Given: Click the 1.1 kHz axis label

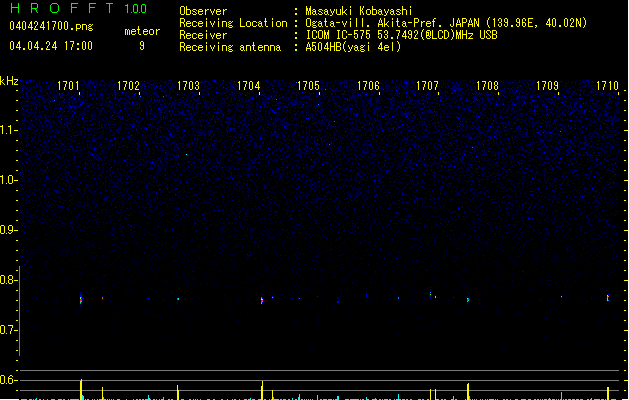Looking at the screenshot, I should [x=8, y=130].
